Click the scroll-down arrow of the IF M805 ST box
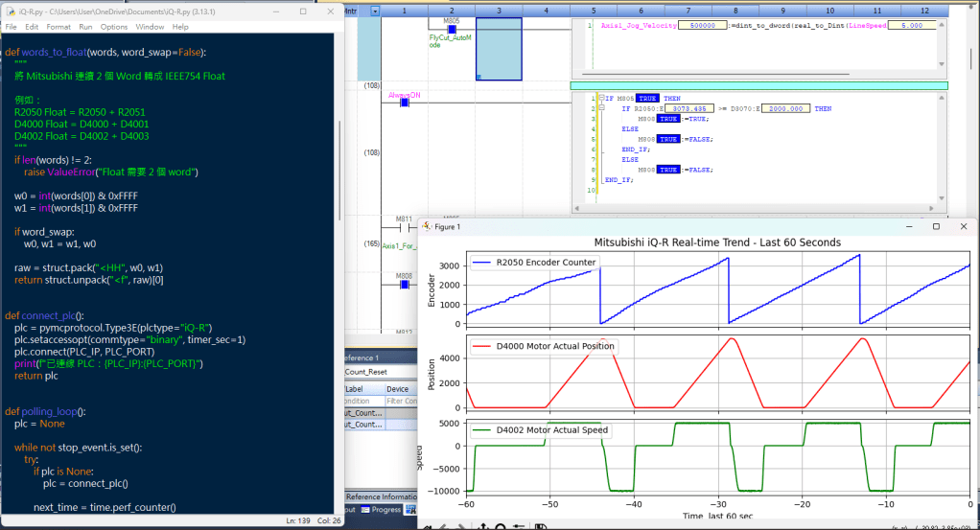The image size is (980, 530). 942,198
